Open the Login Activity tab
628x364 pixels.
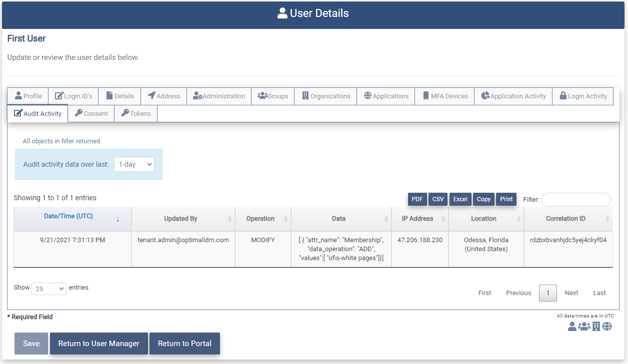582,96
